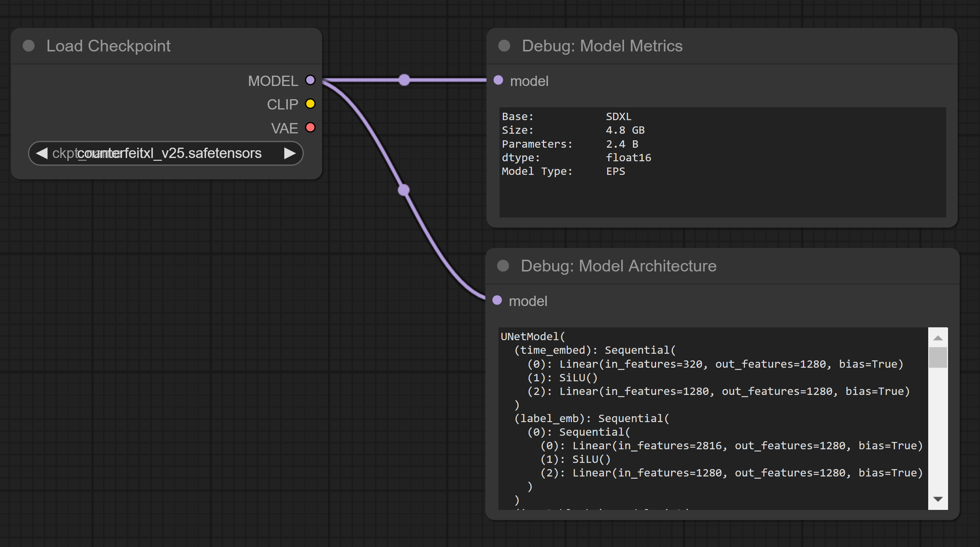The width and height of the screenshot is (980, 547).
Task: Click inside the UNetModel architecture text area
Action: [x=713, y=418]
